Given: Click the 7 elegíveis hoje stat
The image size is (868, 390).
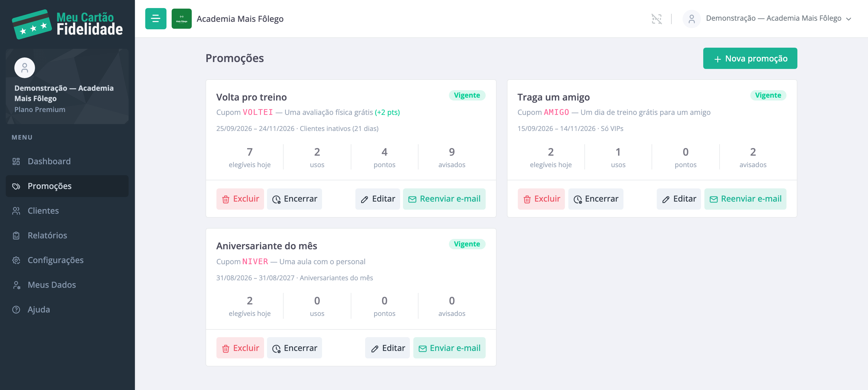Looking at the screenshot, I should 249,157.
